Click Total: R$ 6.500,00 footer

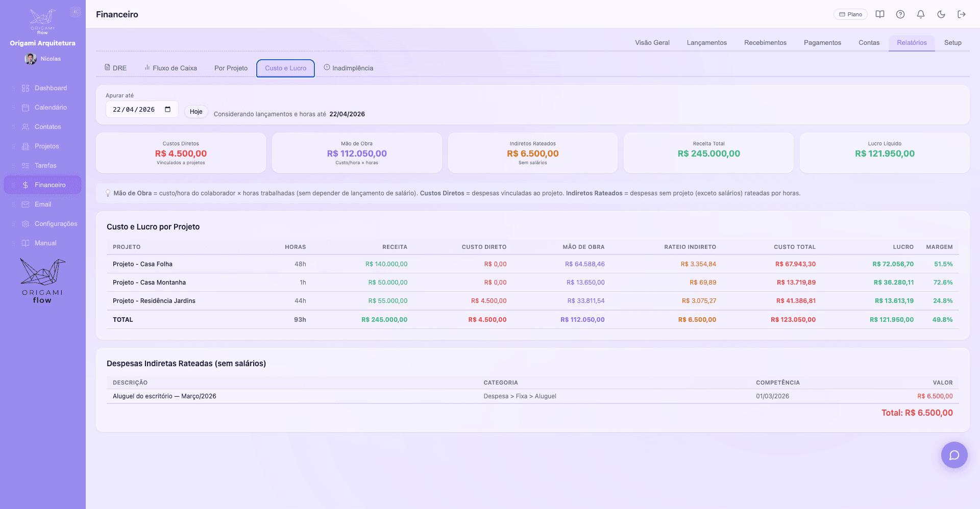pos(917,413)
